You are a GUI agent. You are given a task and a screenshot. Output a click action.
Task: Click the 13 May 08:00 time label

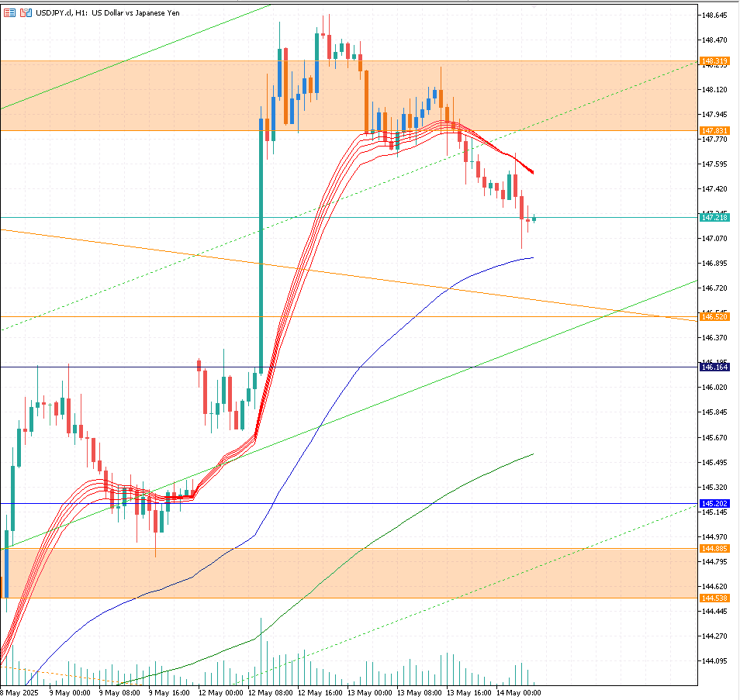pos(419,693)
